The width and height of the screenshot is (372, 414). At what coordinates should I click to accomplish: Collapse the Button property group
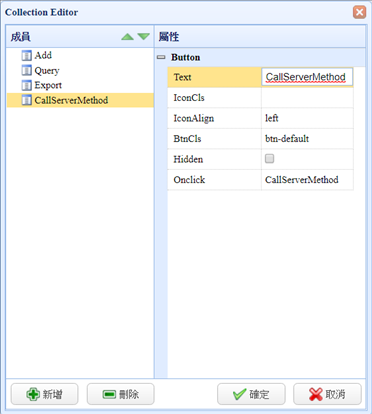[x=161, y=57]
